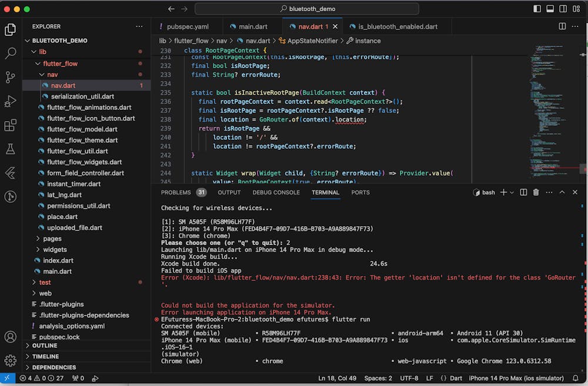Click the bluetooth_demo command center search box
The image size is (588, 386).
click(306, 9)
